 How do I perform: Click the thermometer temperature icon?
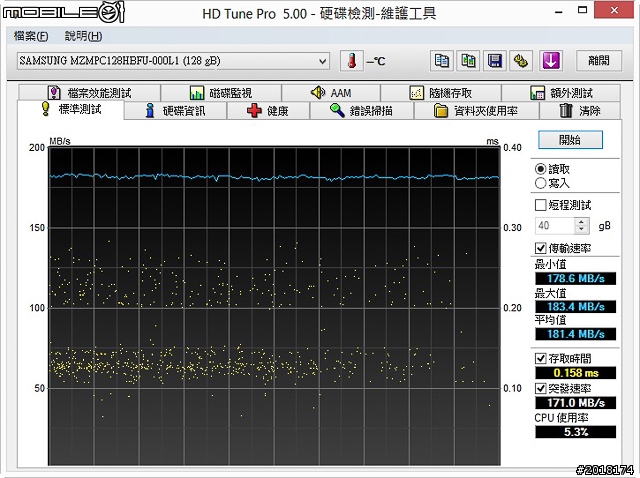pos(351,61)
